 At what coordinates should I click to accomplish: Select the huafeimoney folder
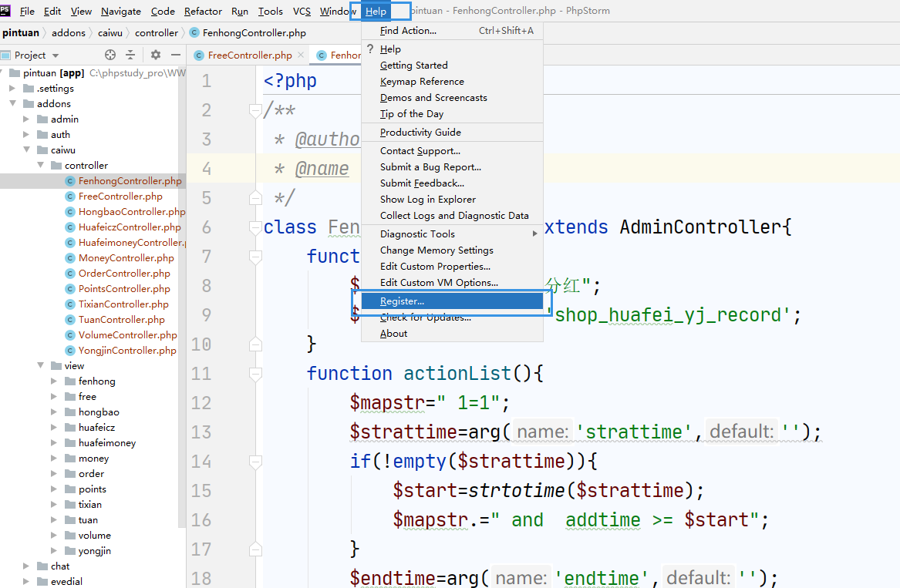[106, 443]
